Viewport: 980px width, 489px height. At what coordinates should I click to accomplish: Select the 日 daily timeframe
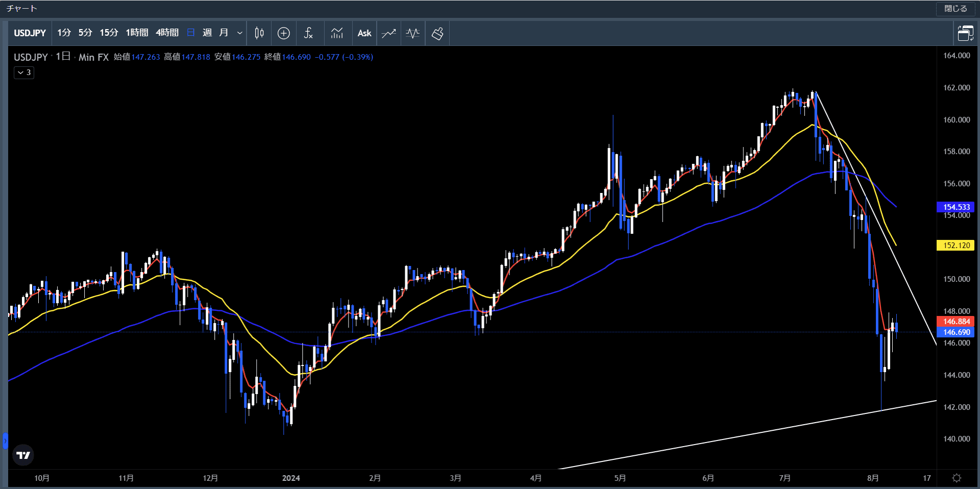click(x=191, y=33)
